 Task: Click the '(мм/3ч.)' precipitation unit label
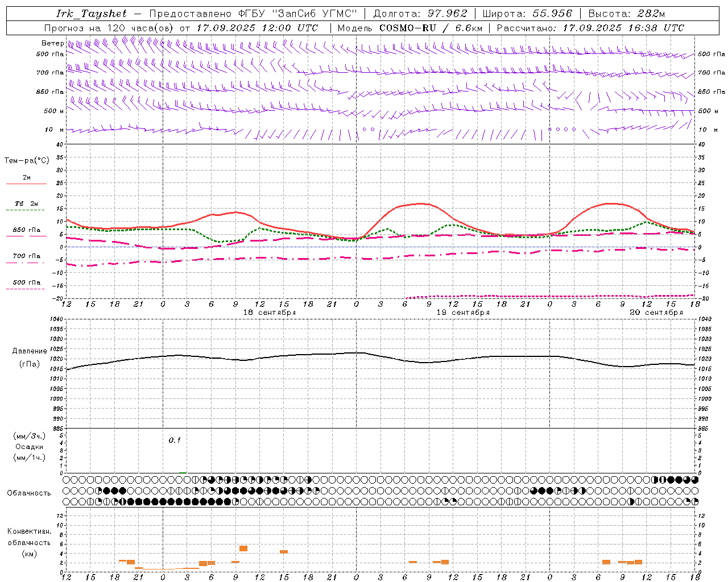point(30,436)
